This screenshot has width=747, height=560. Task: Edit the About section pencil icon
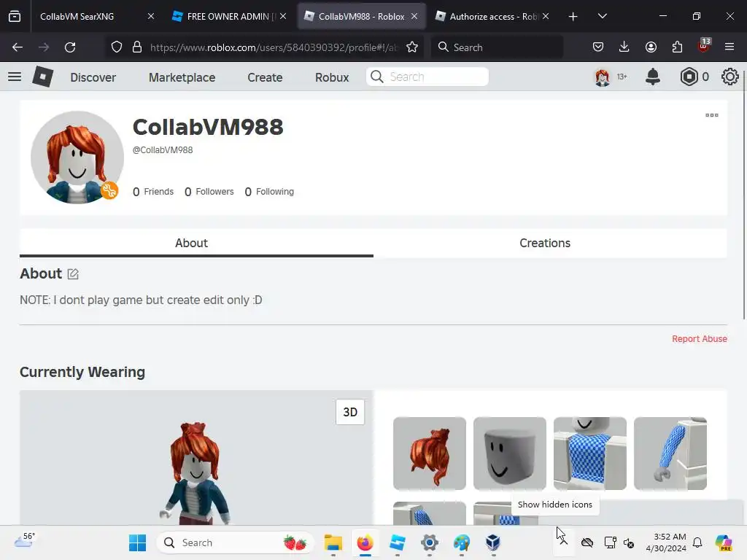[73, 274]
